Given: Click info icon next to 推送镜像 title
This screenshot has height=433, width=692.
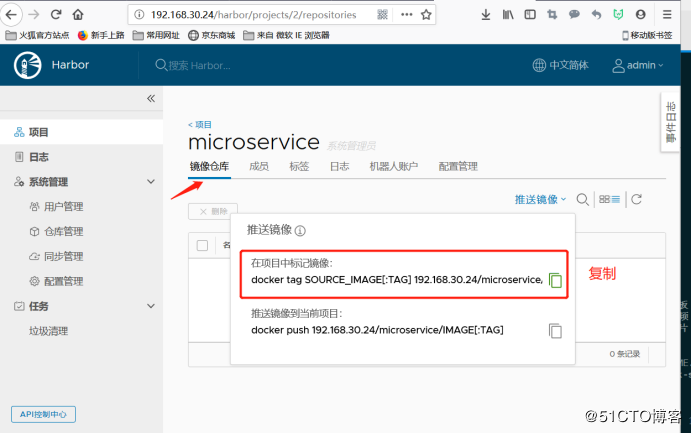Looking at the screenshot, I should 300,230.
